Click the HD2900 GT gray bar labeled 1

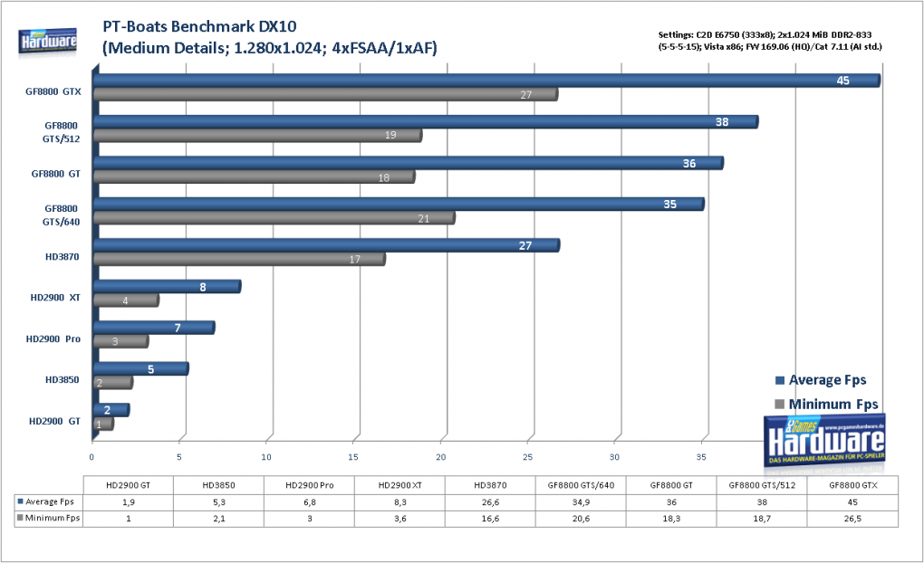click(x=103, y=424)
